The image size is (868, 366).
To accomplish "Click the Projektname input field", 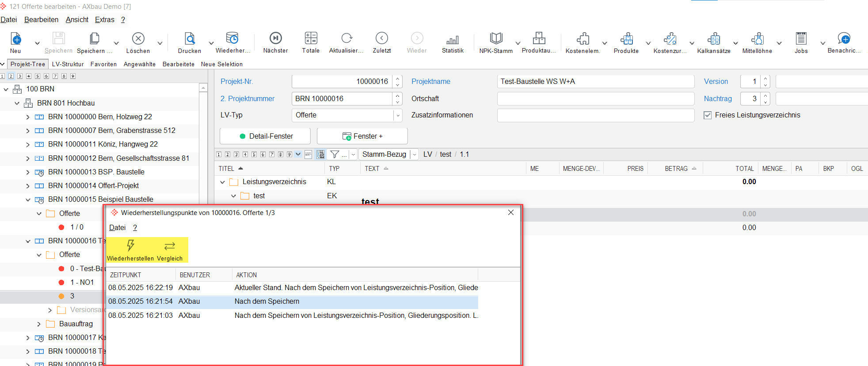I will (596, 81).
